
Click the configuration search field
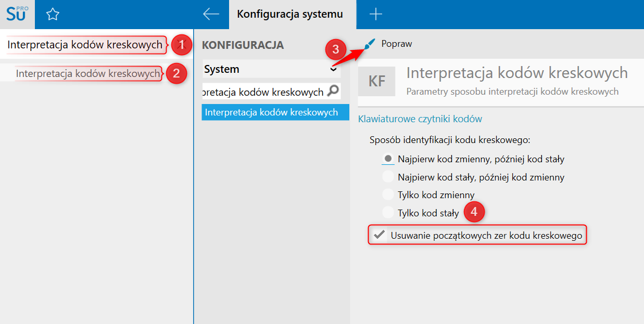coord(263,92)
